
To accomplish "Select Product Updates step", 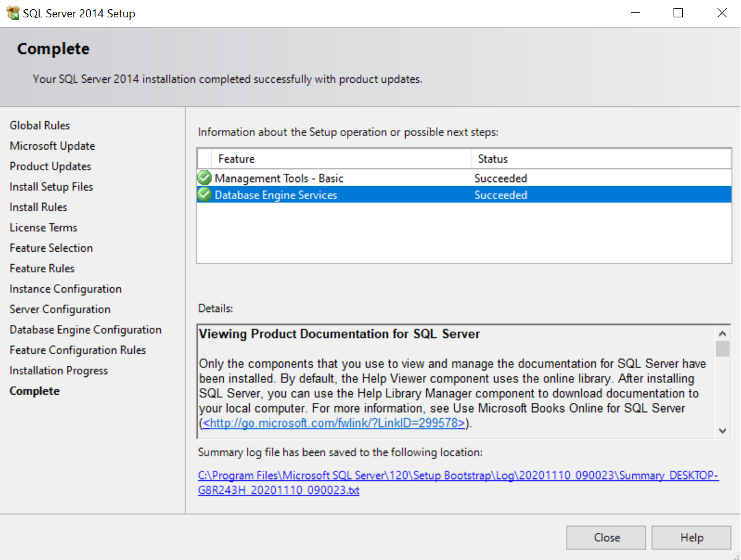I will tap(51, 166).
